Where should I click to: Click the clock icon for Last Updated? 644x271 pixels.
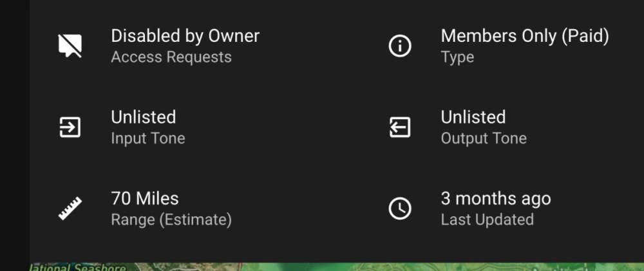pyautogui.click(x=400, y=209)
